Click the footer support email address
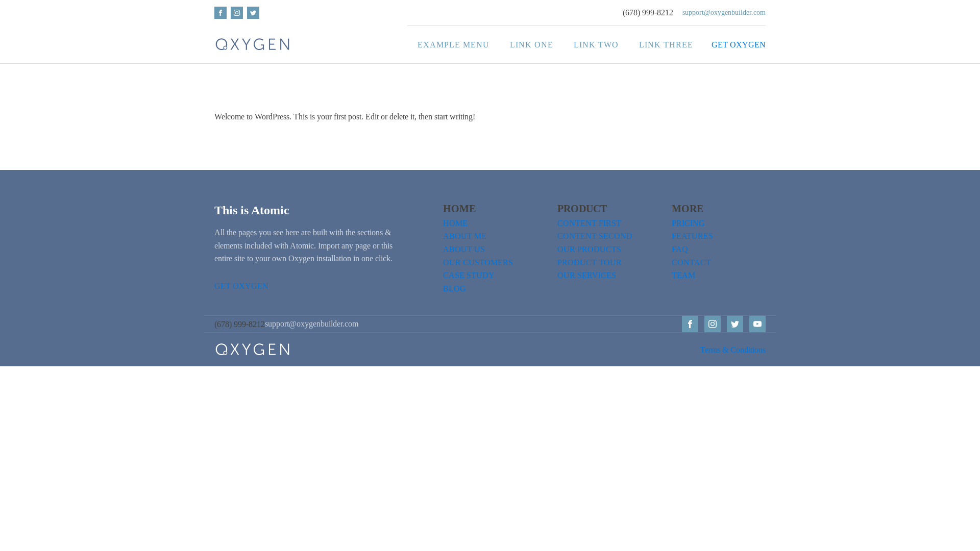 click(312, 324)
